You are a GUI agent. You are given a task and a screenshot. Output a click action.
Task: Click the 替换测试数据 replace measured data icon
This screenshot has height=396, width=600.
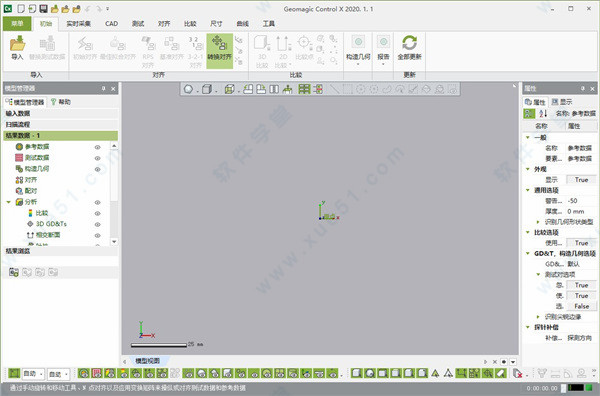click(x=47, y=43)
